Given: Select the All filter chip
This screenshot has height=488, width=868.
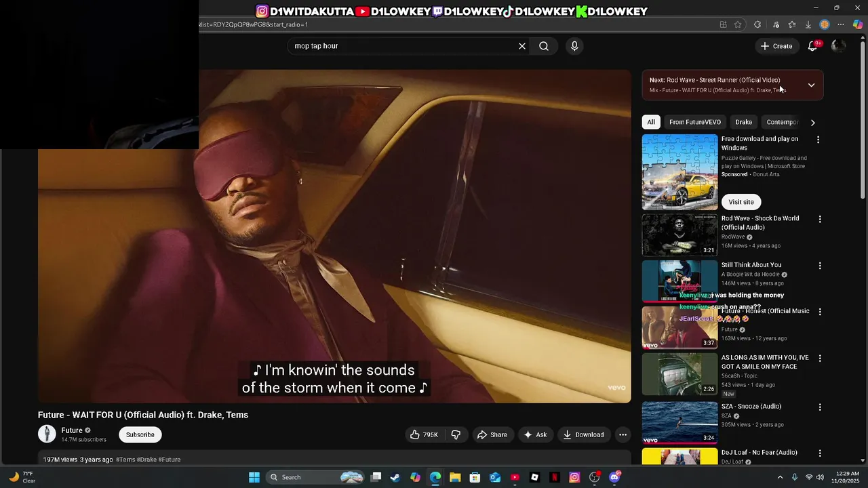Looking at the screenshot, I should click(x=651, y=122).
